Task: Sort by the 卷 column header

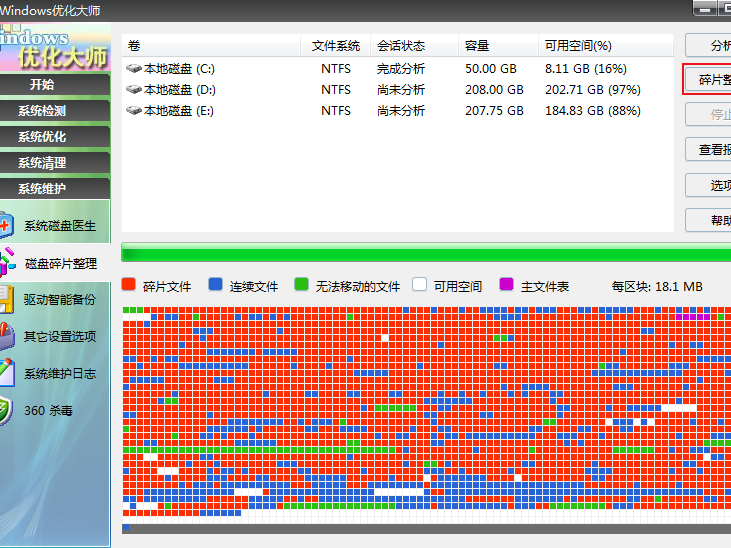Action: pos(211,46)
